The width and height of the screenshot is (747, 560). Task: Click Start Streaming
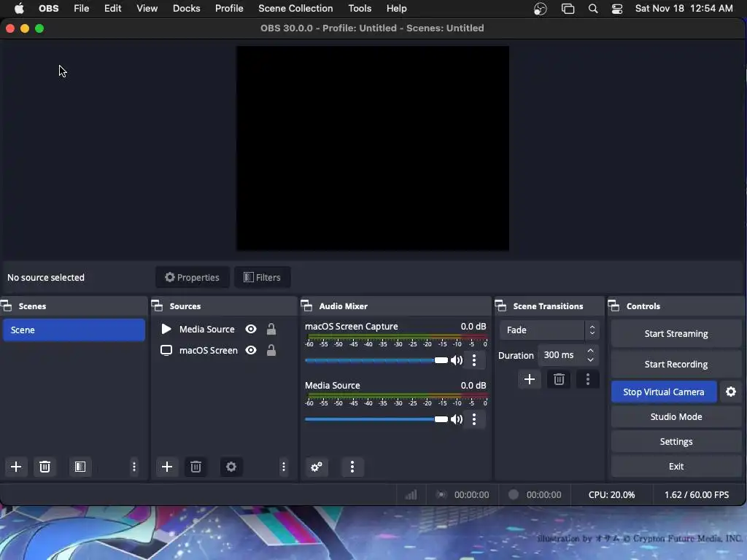click(676, 334)
